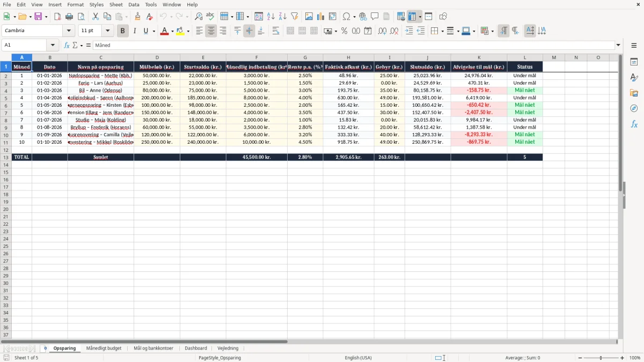Increase indent
This screenshot has width=644, height=362.
409,31
